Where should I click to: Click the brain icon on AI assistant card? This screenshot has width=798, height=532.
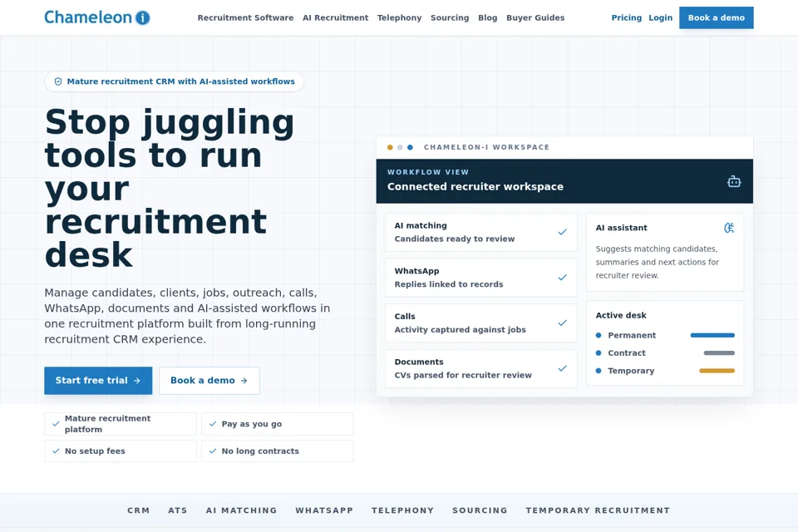pos(729,228)
